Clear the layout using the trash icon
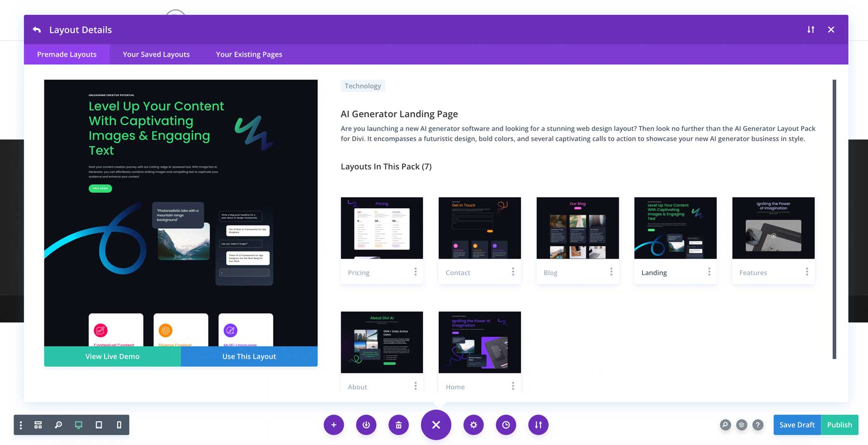Image resolution: width=868 pixels, height=445 pixels. click(x=398, y=425)
